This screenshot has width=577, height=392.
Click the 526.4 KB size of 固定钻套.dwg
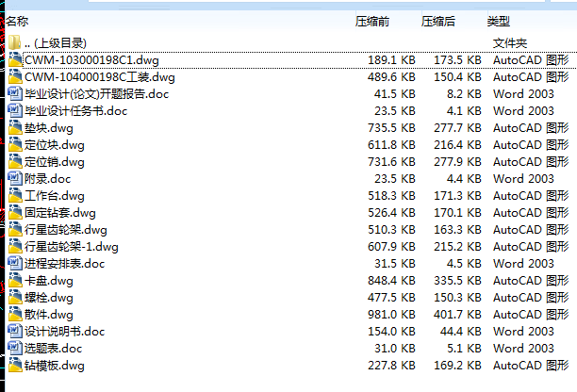point(391,213)
